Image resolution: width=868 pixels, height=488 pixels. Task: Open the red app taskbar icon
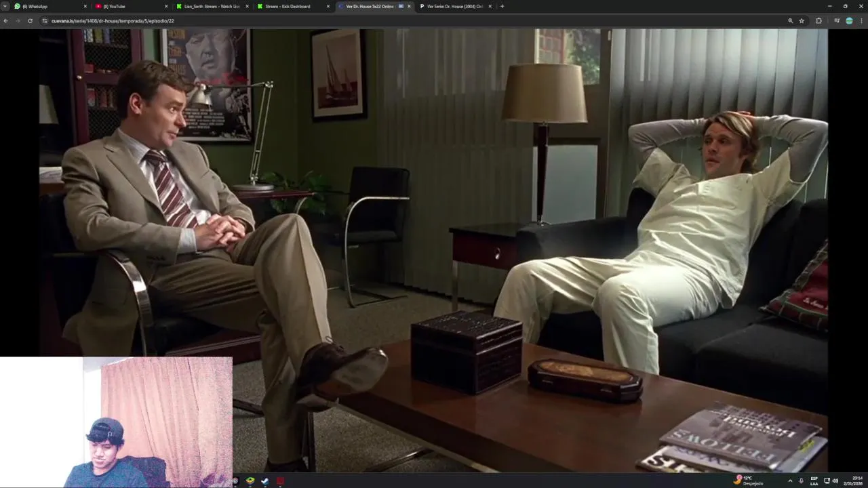280,481
